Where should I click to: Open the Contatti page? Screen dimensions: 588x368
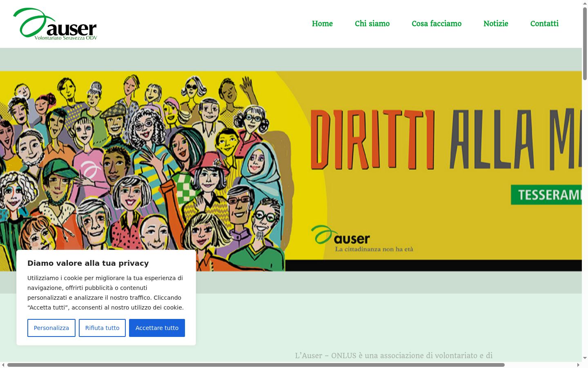[544, 24]
